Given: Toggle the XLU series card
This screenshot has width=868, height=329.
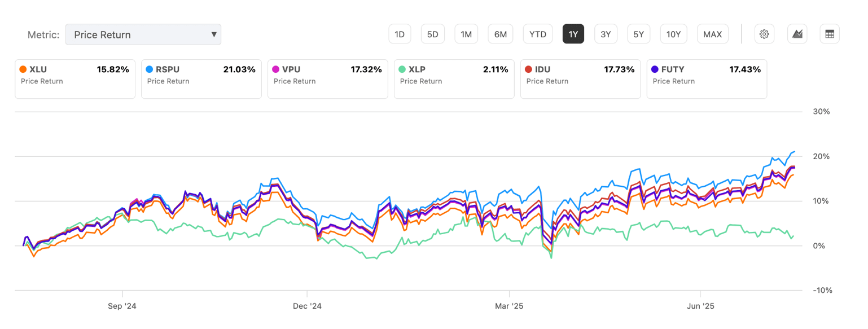Looking at the screenshot, I should point(75,78).
